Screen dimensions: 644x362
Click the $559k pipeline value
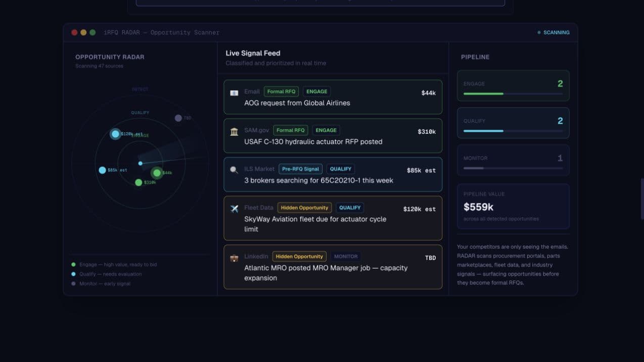pos(479,207)
